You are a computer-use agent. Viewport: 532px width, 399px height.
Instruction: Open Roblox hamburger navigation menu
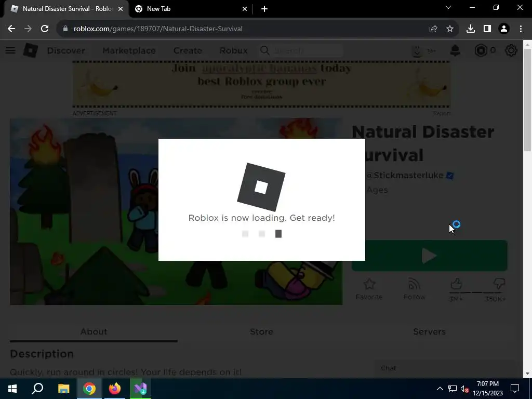pos(10,50)
